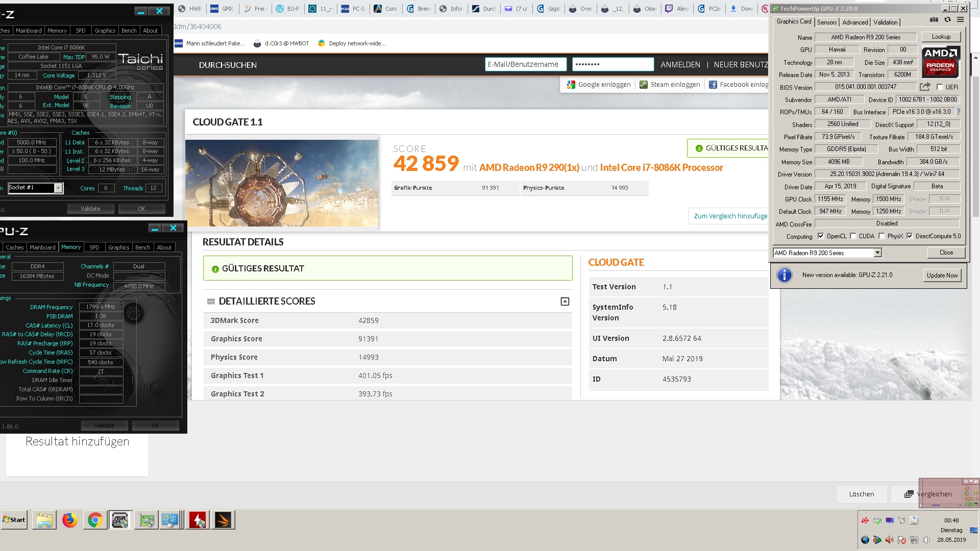Click the GPU-Z screenshot camera icon
Screen dimensions: 980x551
(x=934, y=20)
